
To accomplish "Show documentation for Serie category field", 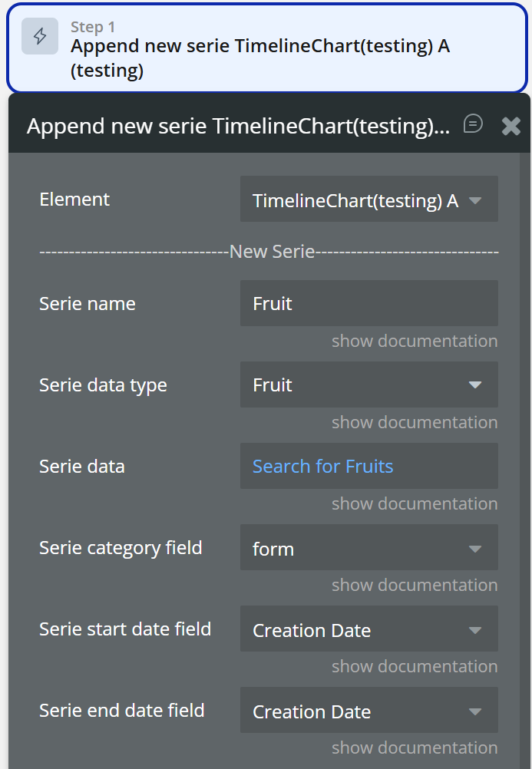I will click(x=415, y=585).
